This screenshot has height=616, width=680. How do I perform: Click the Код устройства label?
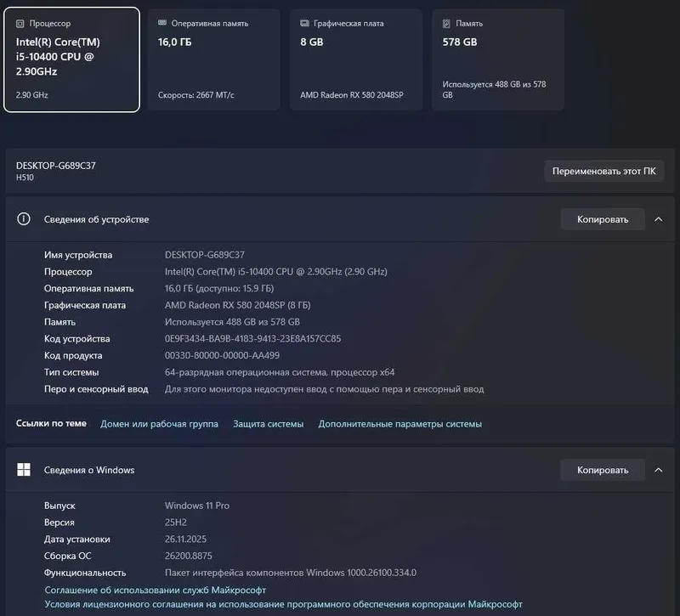point(76,338)
